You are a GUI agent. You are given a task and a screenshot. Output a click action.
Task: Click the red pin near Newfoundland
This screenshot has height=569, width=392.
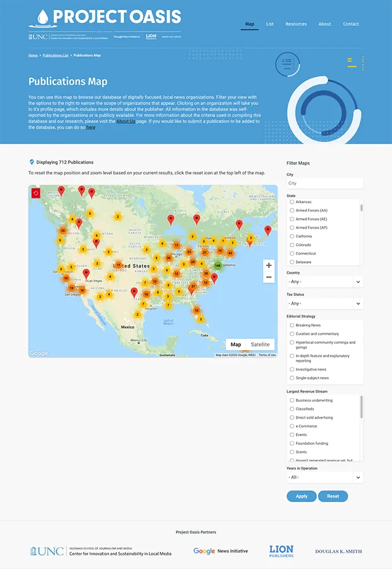click(268, 230)
